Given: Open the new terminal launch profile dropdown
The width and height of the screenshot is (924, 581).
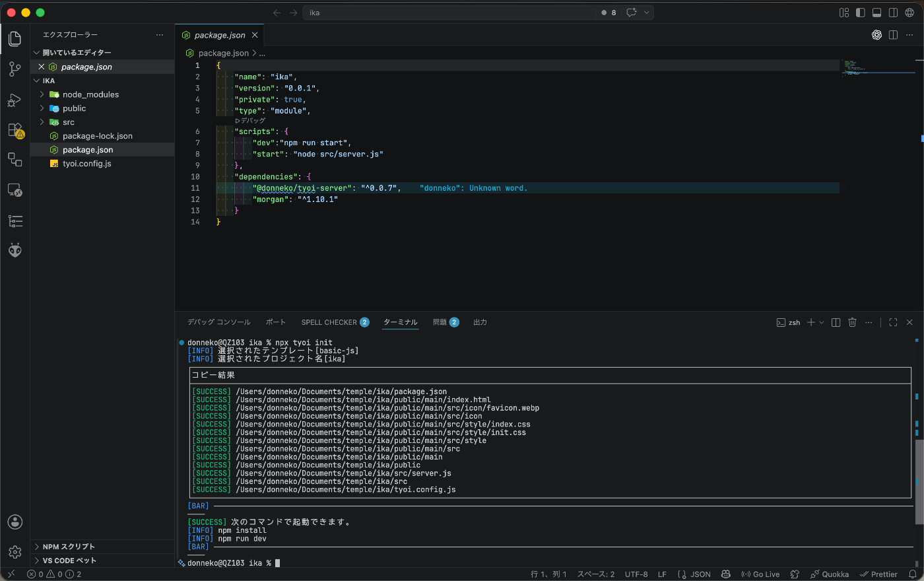Looking at the screenshot, I should (822, 322).
